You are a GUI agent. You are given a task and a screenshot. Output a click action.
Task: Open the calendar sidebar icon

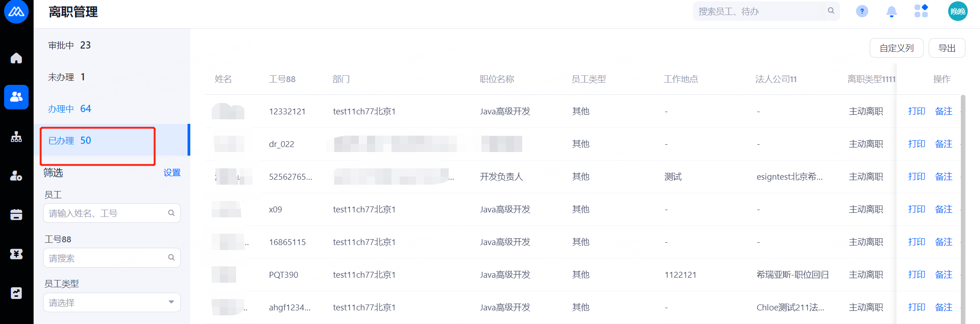point(16,215)
